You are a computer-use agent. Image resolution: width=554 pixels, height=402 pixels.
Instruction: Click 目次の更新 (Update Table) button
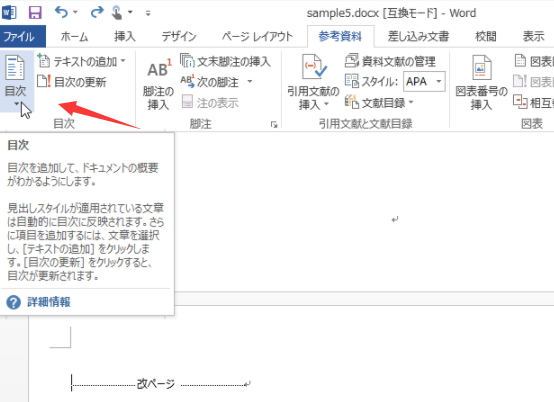(72, 82)
